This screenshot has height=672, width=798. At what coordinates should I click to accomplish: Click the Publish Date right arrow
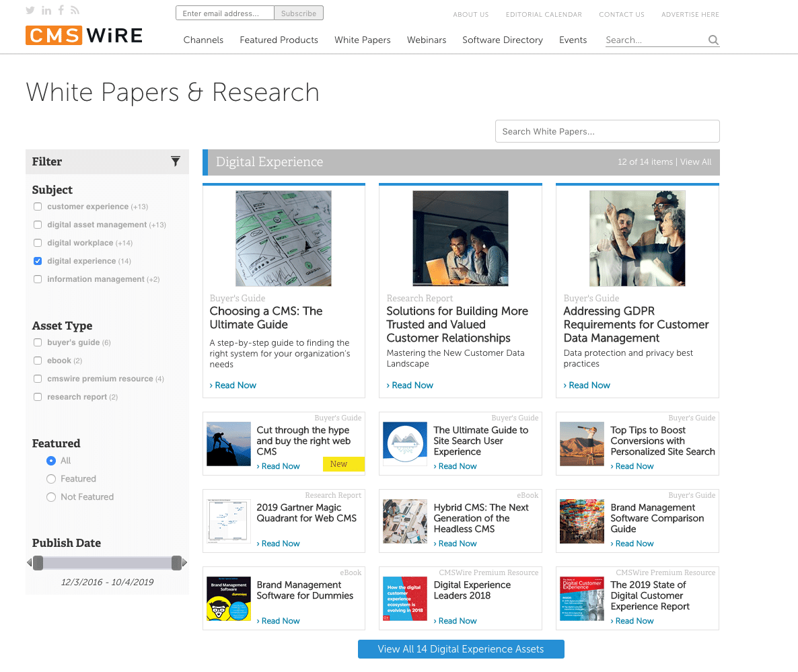(x=185, y=562)
